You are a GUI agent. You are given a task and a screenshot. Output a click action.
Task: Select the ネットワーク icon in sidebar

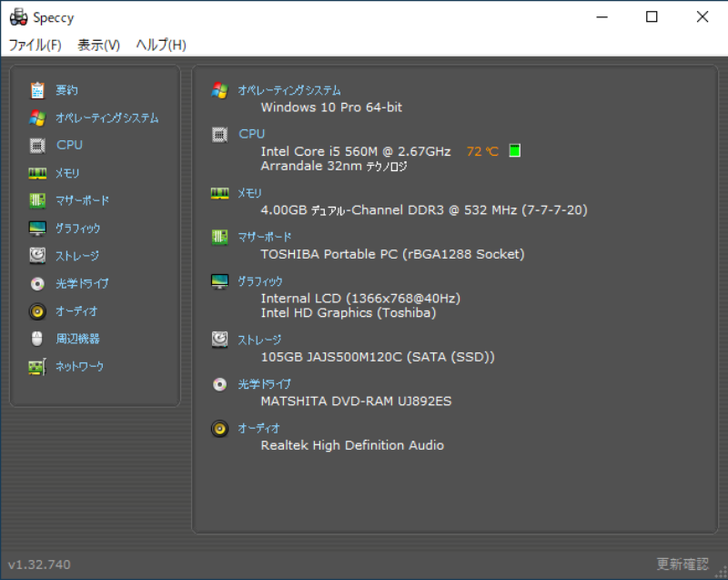[x=37, y=366]
